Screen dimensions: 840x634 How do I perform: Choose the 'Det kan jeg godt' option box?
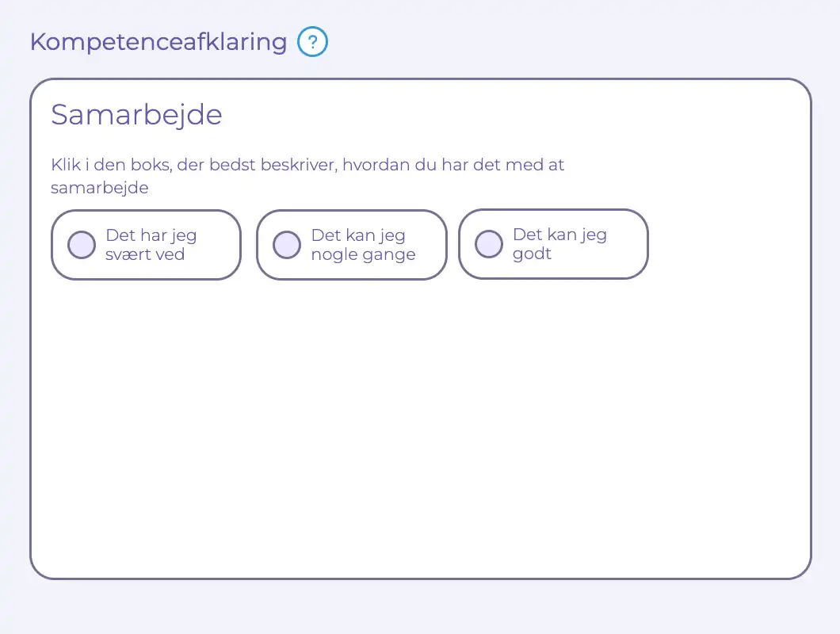[x=553, y=244]
